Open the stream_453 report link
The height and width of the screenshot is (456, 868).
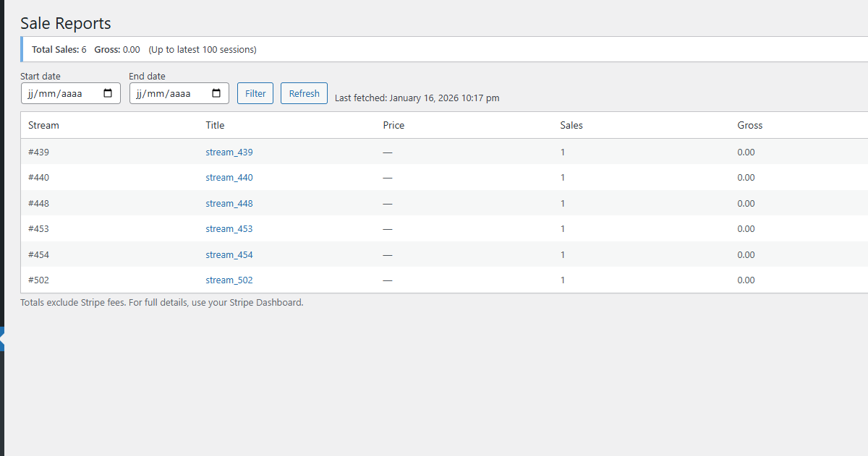[x=229, y=228]
